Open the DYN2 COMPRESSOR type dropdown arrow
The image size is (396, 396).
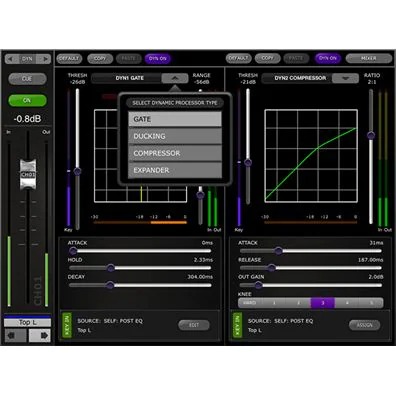(x=346, y=78)
